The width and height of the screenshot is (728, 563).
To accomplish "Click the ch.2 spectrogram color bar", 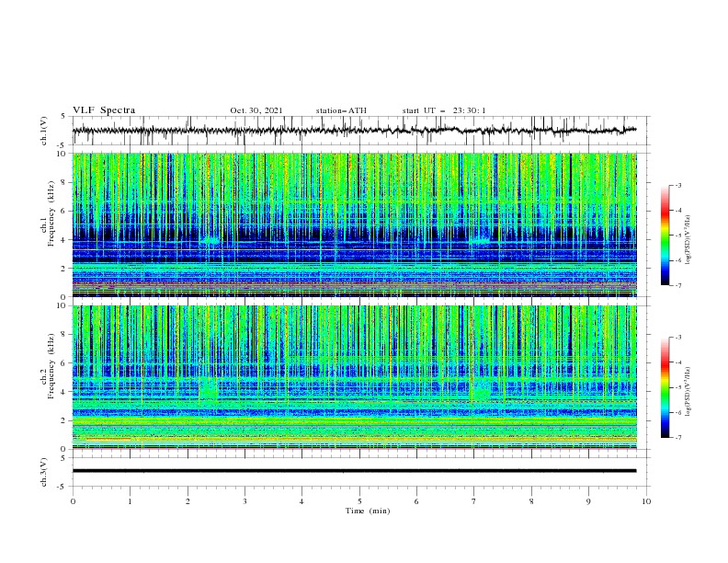I will pos(665,387).
